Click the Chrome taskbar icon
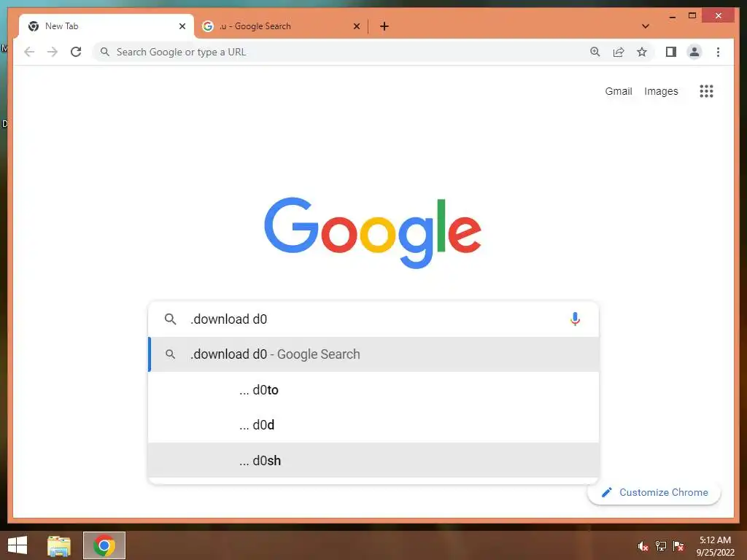 (104, 545)
